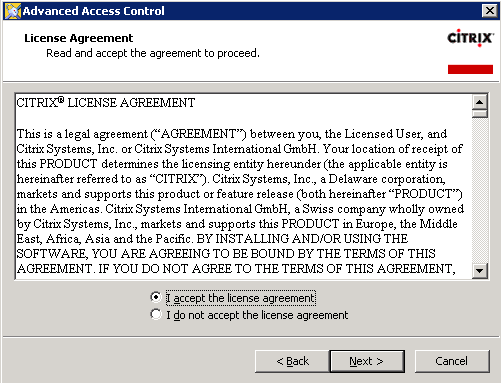Proceed by clicking the Next button

367,361
